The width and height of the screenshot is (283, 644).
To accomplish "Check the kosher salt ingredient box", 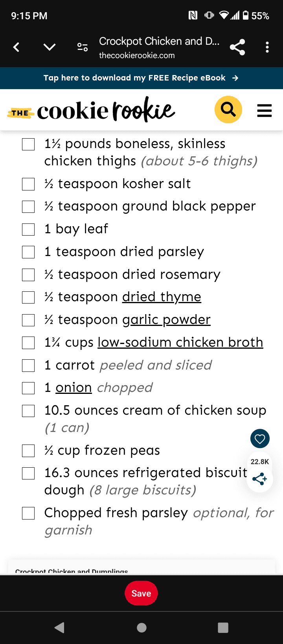I will coord(28,184).
